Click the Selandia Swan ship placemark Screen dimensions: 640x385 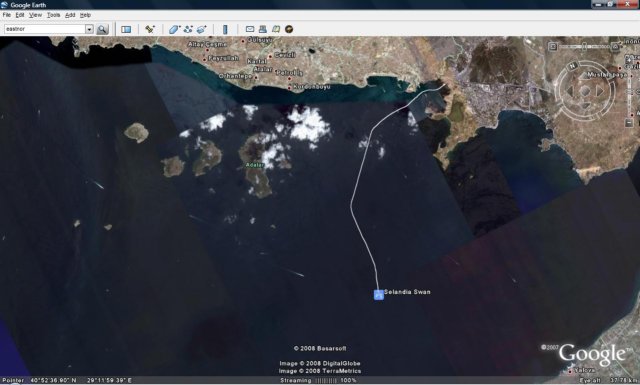pyautogui.click(x=379, y=294)
